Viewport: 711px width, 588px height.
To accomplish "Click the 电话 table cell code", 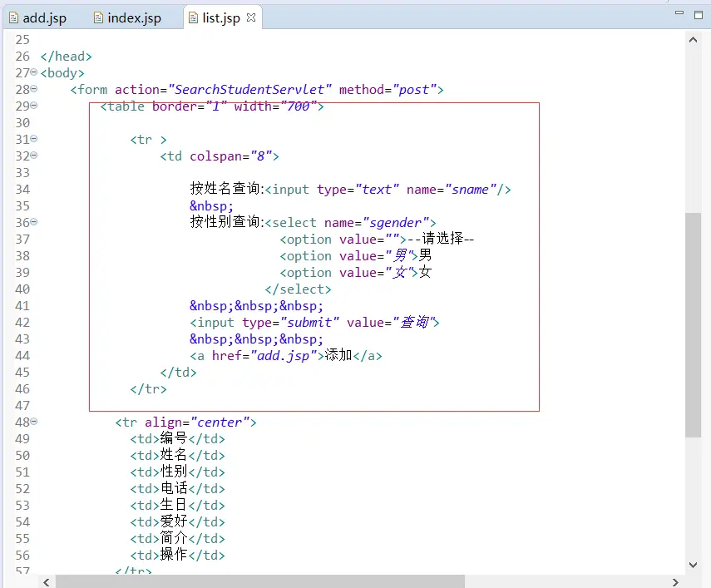I will [x=177, y=489].
